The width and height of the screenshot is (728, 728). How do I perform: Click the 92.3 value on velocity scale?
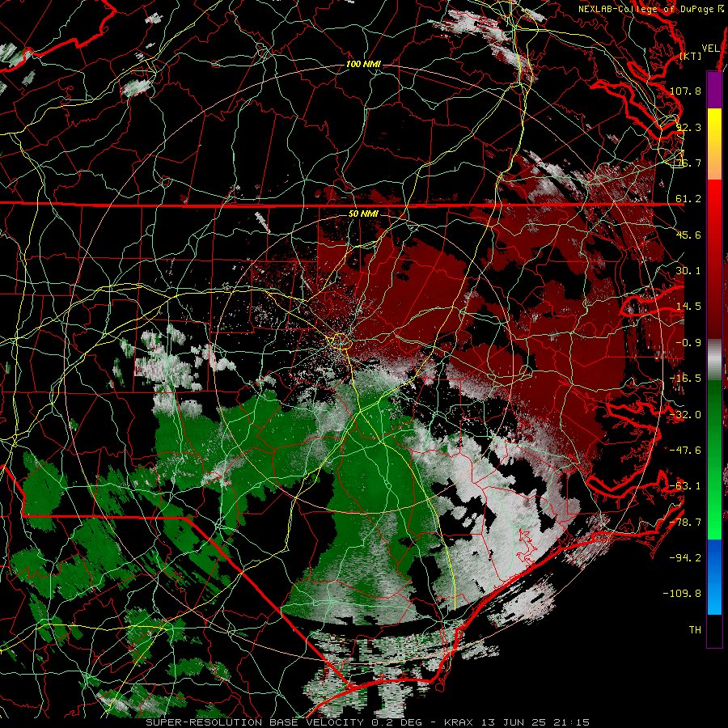point(688,127)
